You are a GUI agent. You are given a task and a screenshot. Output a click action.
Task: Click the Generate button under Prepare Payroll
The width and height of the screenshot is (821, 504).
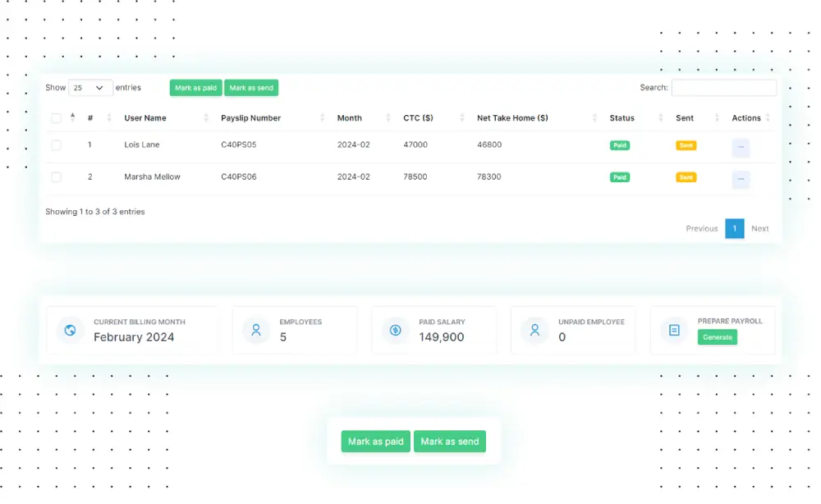tap(717, 337)
